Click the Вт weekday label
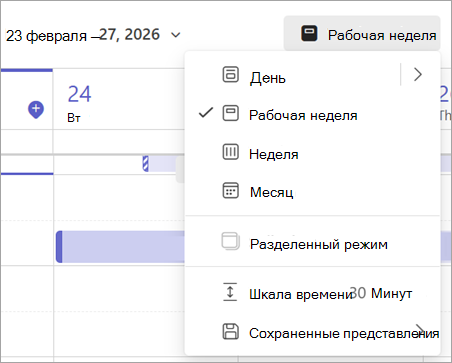 (74, 118)
